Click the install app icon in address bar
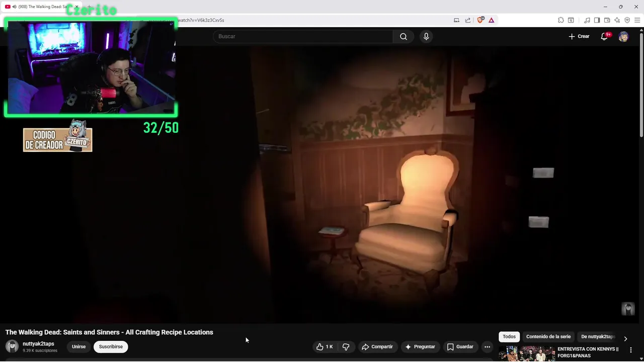 click(x=456, y=20)
